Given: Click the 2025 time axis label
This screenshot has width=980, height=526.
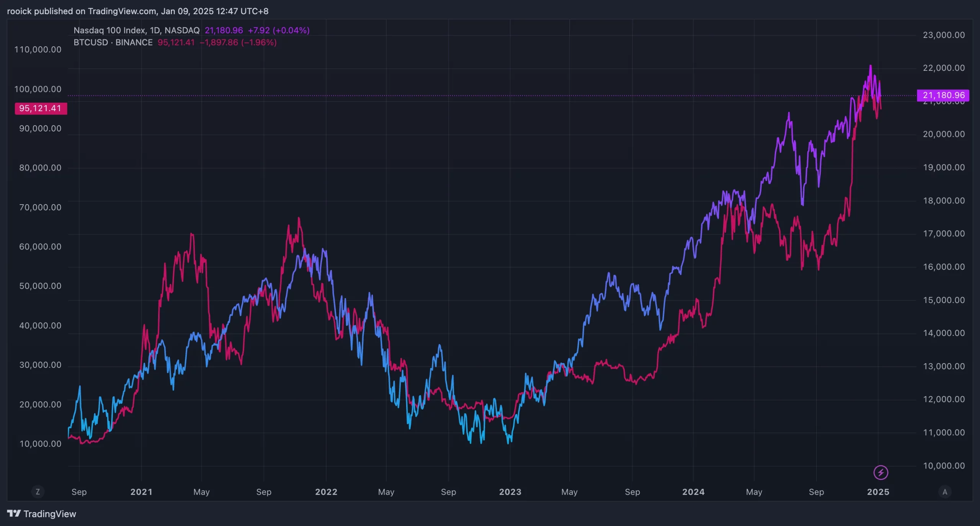Looking at the screenshot, I should click(x=878, y=492).
